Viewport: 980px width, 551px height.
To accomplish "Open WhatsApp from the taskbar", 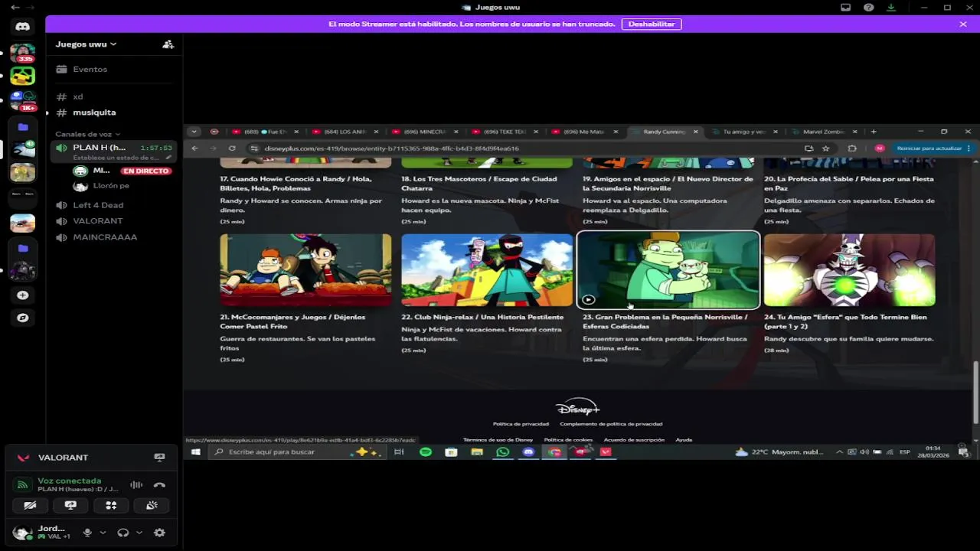I will [x=502, y=452].
